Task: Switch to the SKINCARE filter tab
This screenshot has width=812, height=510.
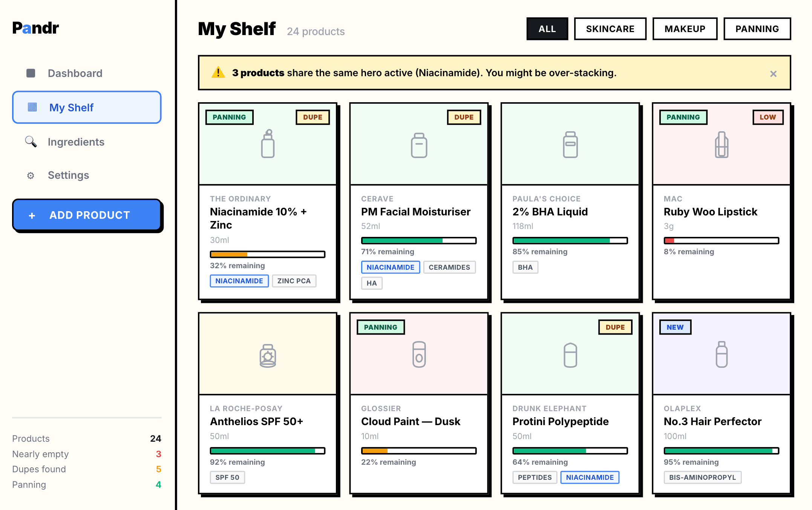Action: pos(610,28)
